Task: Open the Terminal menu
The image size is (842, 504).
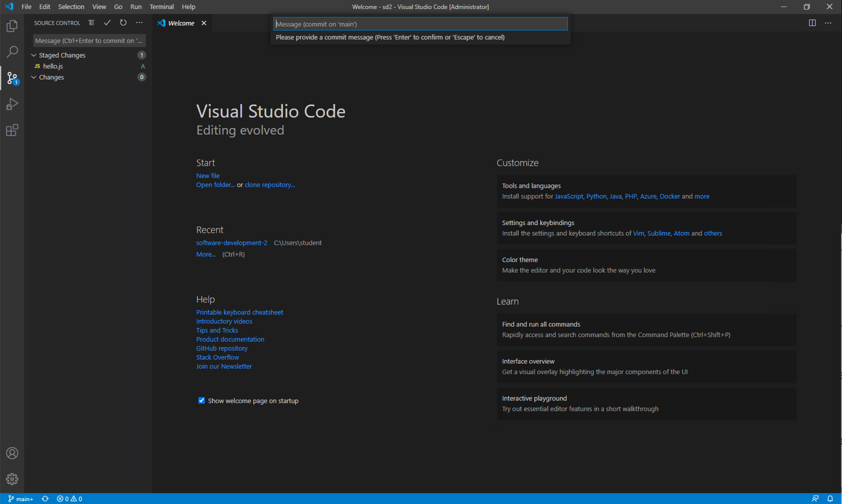Action: [x=161, y=7]
